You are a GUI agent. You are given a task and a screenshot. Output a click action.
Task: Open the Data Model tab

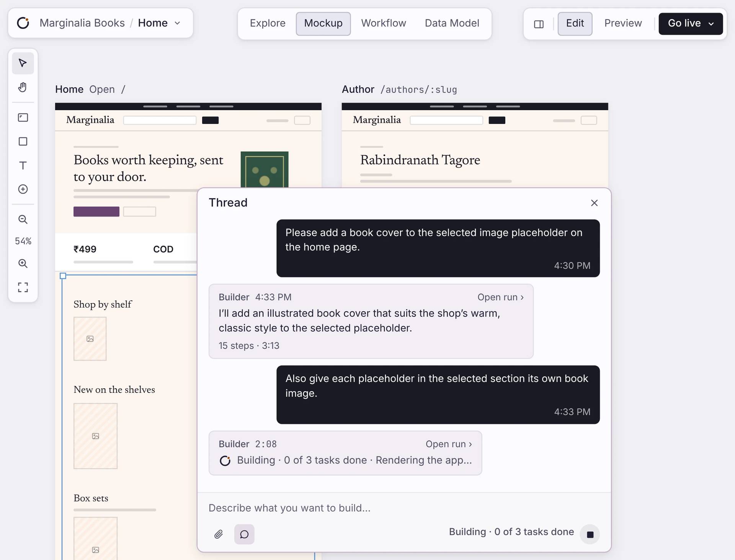pyautogui.click(x=452, y=24)
